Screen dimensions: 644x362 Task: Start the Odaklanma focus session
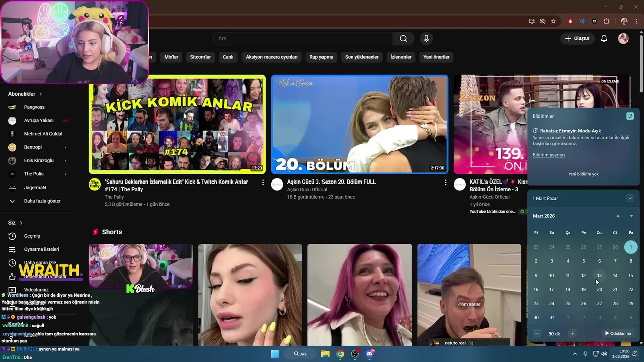pyautogui.click(x=618, y=334)
